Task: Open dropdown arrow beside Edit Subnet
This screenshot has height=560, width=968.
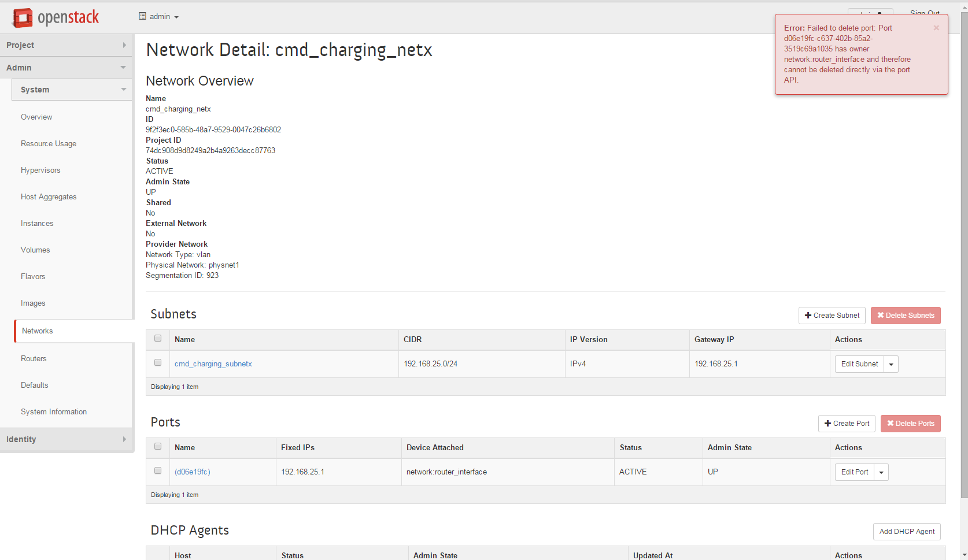Action: pyautogui.click(x=891, y=365)
